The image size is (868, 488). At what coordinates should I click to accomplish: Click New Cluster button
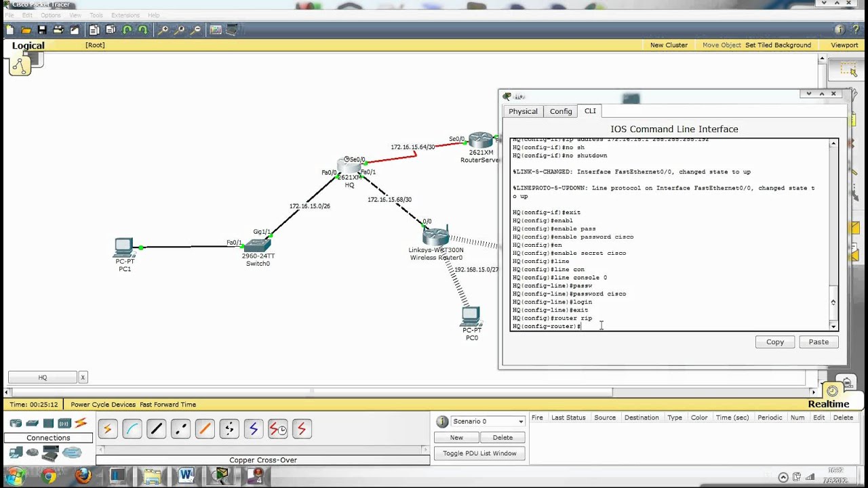point(669,45)
